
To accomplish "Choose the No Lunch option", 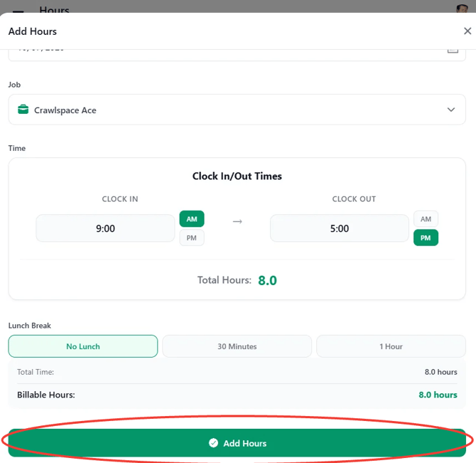I will click(x=83, y=346).
